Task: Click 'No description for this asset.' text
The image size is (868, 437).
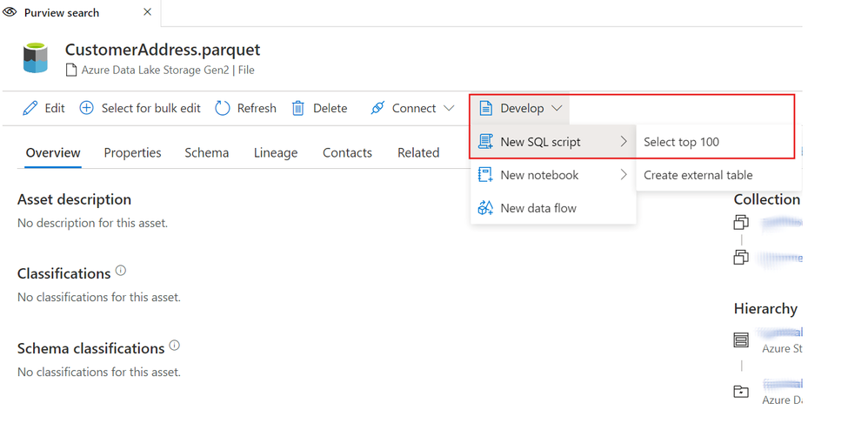Action: tap(92, 223)
